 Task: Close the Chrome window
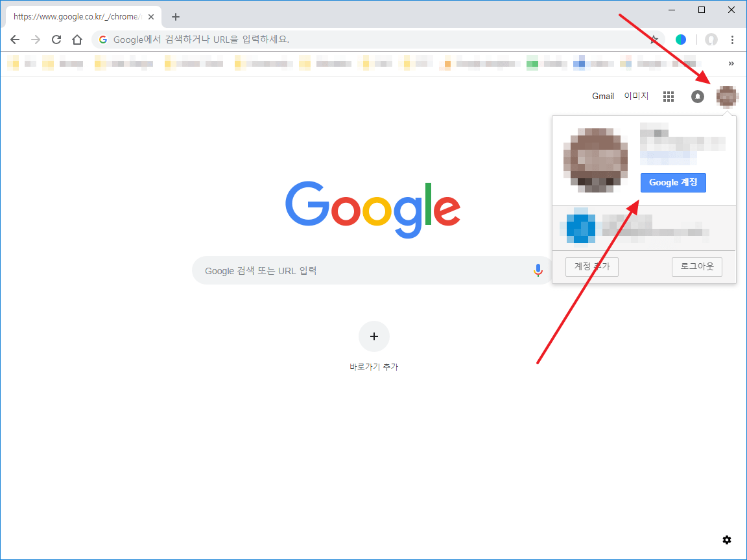coord(731,10)
